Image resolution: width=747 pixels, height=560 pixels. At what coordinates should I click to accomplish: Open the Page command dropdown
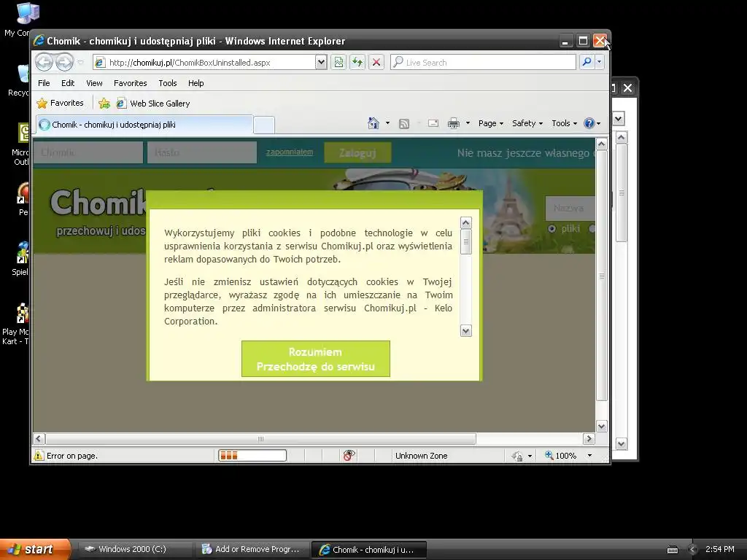(491, 123)
